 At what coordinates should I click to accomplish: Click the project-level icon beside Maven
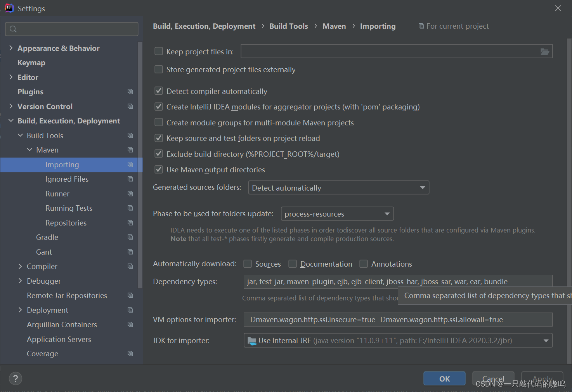(130, 150)
